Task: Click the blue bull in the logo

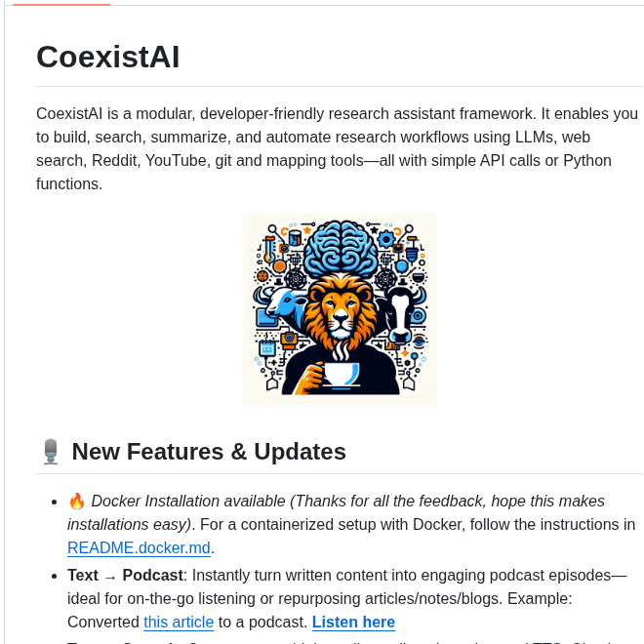Action: coord(277,304)
